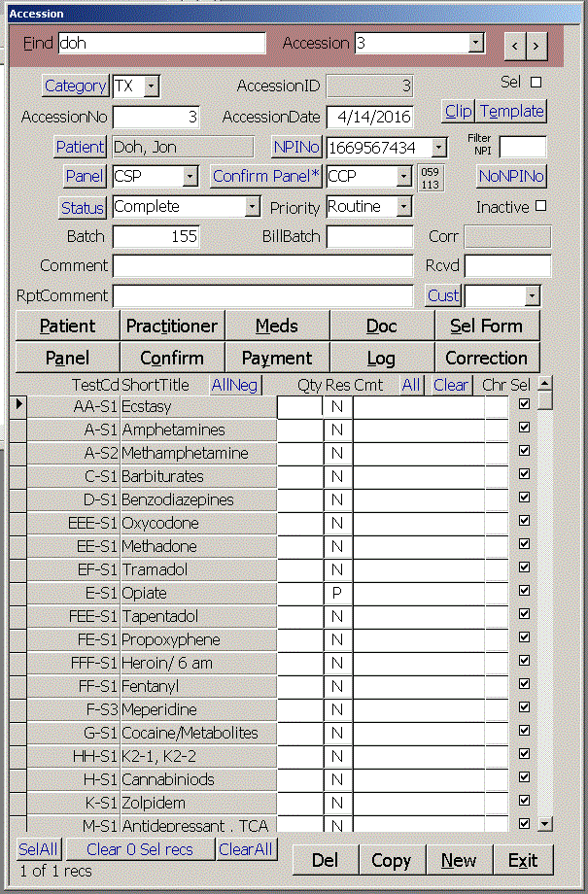The height and width of the screenshot is (894, 588).
Task: Toggle the Sel checkbox near top
Action: tap(536, 83)
